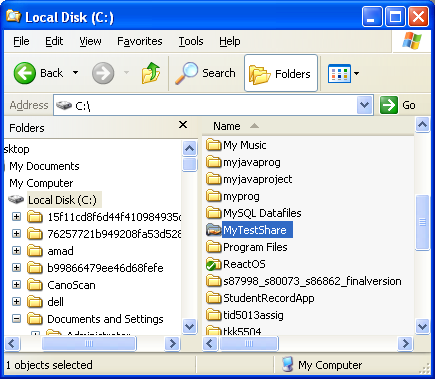
Task: Select the amad folder icon in tree
Action: click(35, 251)
